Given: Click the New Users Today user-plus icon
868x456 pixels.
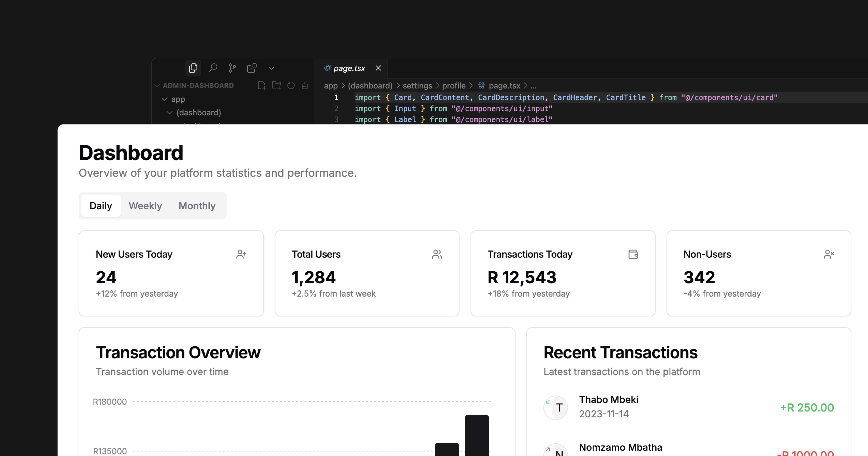Looking at the screenshot, I should (241, 254).
